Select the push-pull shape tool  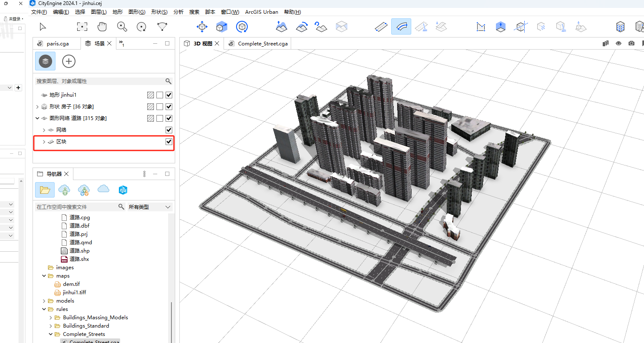coord(501,27)
